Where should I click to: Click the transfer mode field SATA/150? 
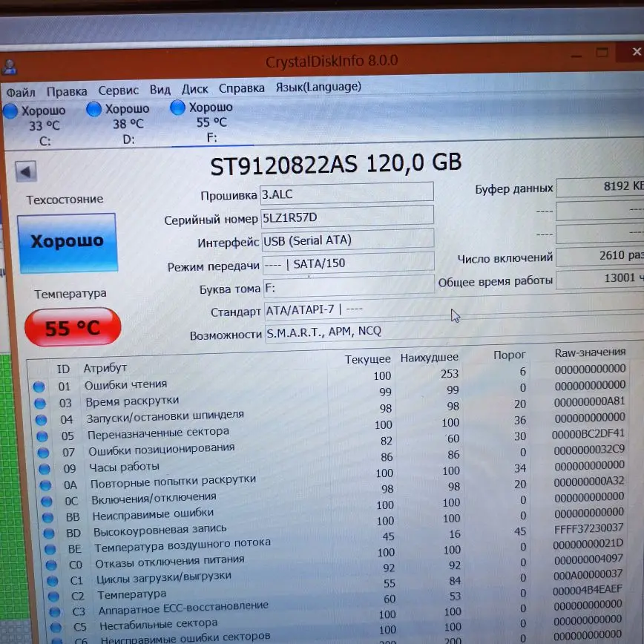coord(348,262)
